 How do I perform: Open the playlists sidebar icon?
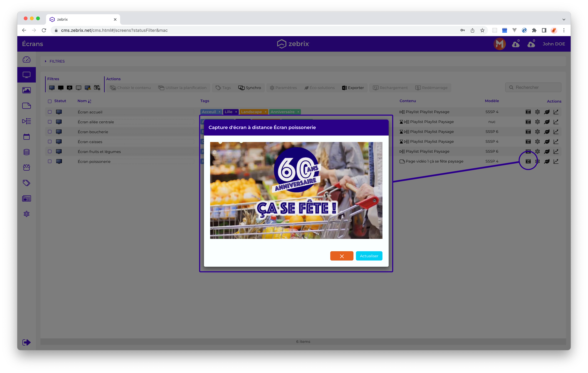point(26,121)
